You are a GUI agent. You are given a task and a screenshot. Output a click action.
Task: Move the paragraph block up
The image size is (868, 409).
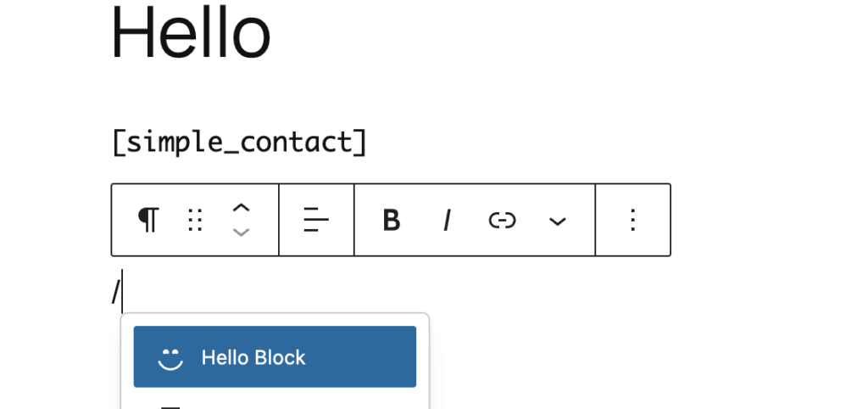click(242, 207)
